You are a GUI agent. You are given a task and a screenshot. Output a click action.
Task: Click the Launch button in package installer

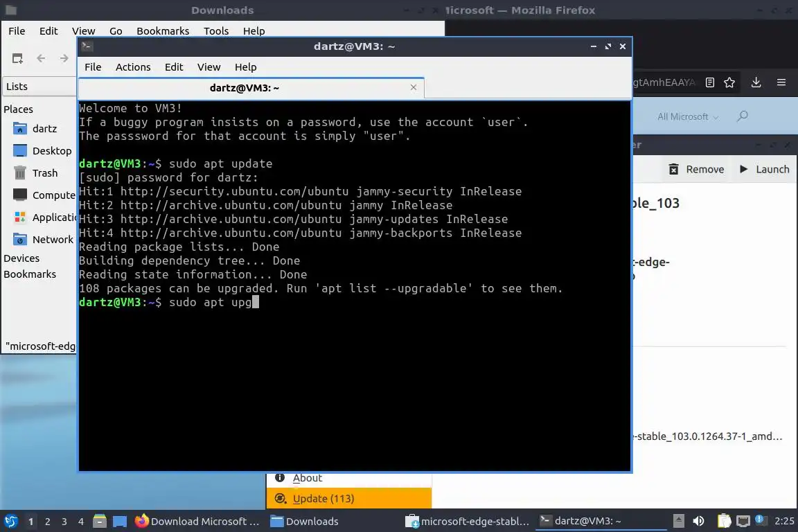(x=764, y=170)
